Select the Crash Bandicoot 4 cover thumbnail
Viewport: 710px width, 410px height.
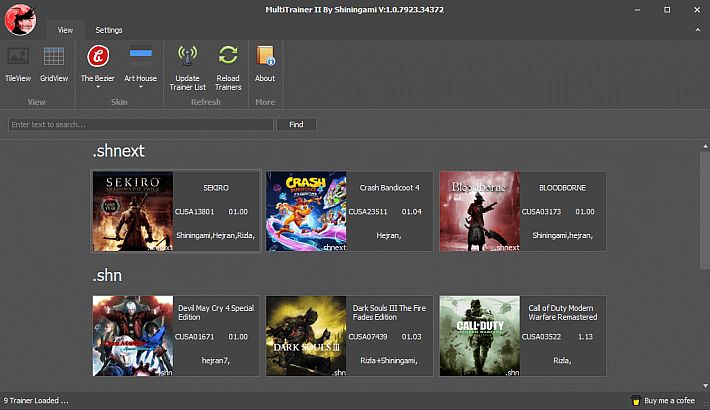(306, 211)
